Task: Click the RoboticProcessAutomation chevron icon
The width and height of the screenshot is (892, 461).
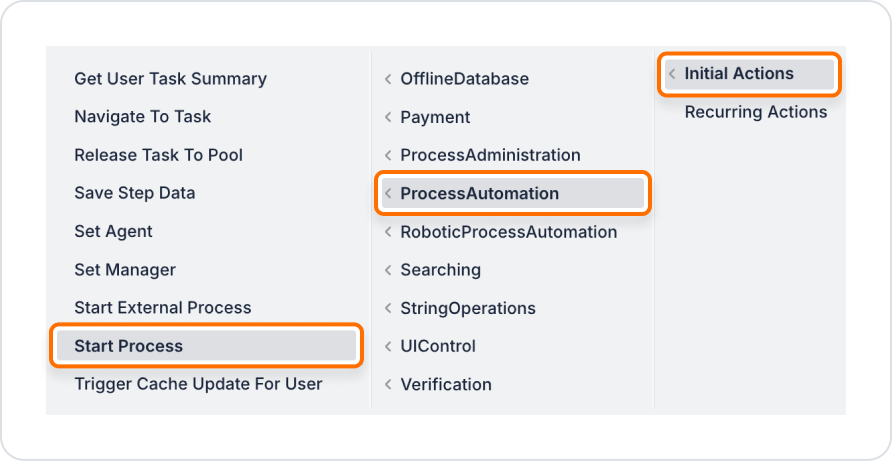Action: (388, 232)
